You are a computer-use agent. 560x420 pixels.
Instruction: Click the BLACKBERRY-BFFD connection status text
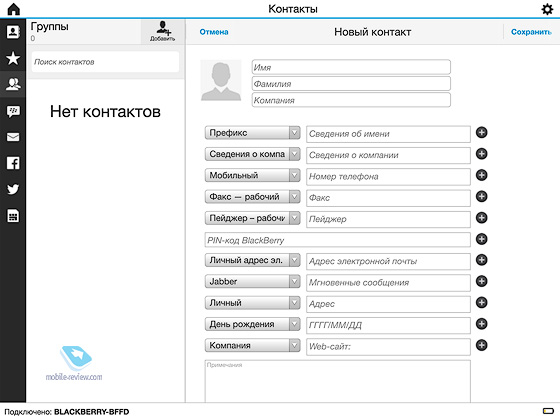[x=91, y=412]
